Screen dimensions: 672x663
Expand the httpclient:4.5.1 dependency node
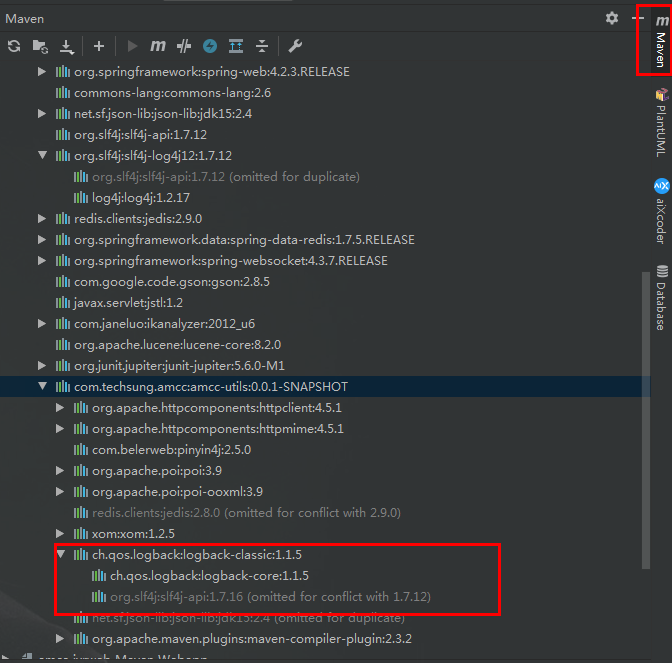click(x=60, y=408)
